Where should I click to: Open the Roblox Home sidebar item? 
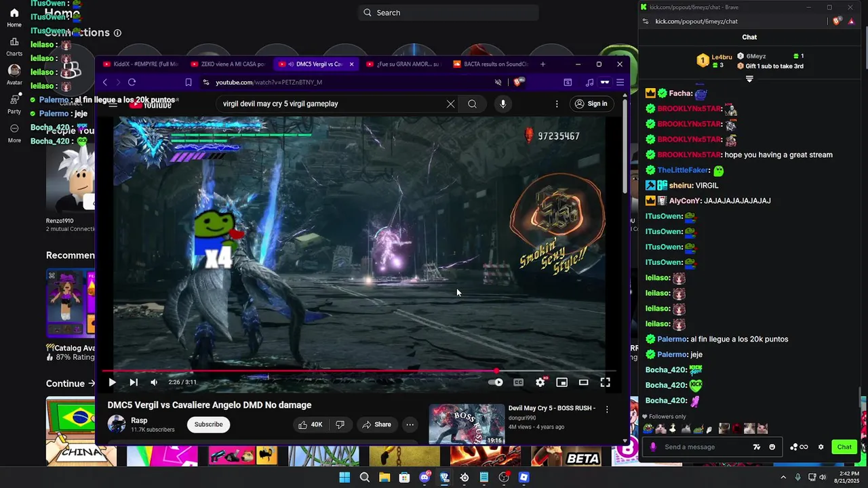click(x=14, y=18)
